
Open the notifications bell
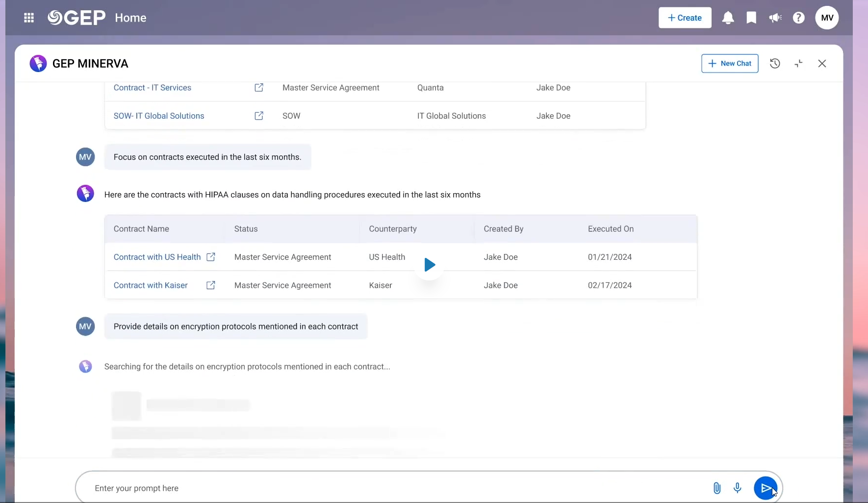pyautogui.click(x=728, y=18)
